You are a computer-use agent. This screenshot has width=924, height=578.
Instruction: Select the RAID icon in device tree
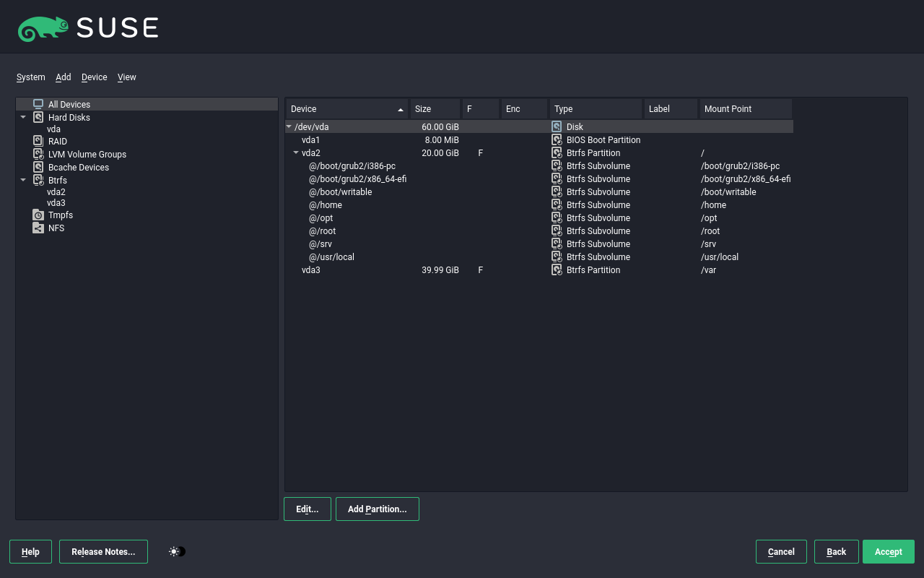38,141
